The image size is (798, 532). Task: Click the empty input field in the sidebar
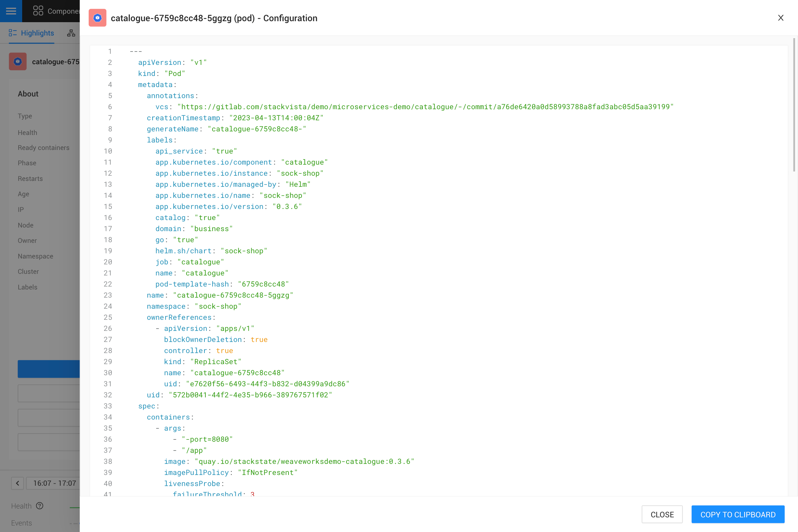pyautogui.click(x=49, y=393)
